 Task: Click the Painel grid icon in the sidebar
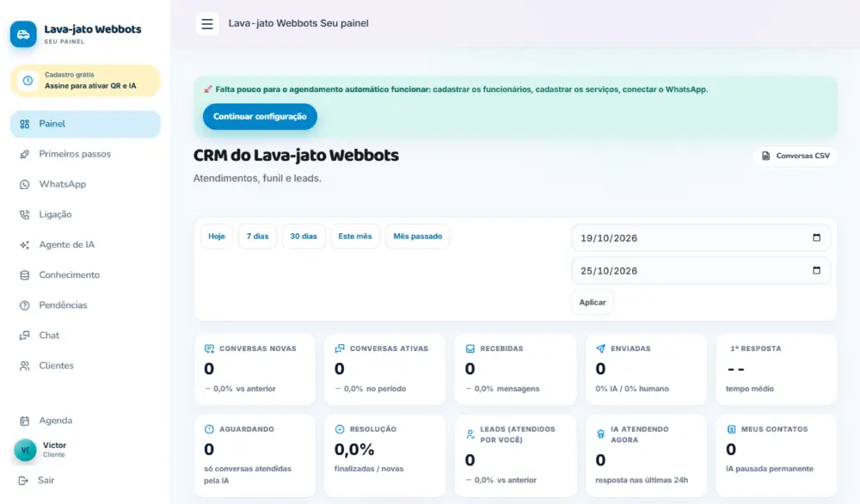point(25,124)
